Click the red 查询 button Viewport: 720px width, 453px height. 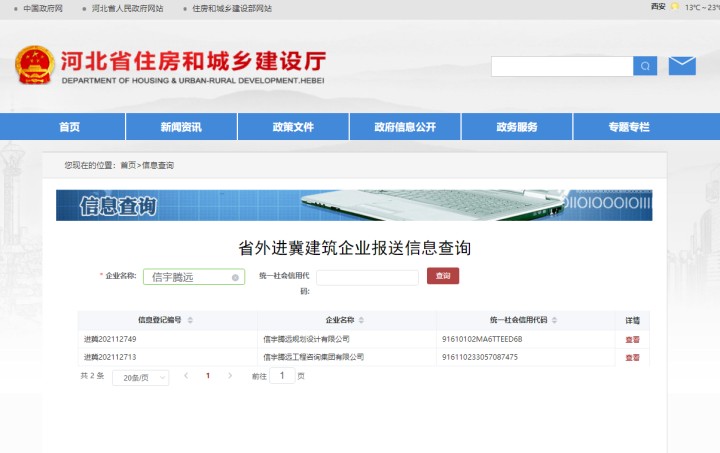[x=443, y=276]
